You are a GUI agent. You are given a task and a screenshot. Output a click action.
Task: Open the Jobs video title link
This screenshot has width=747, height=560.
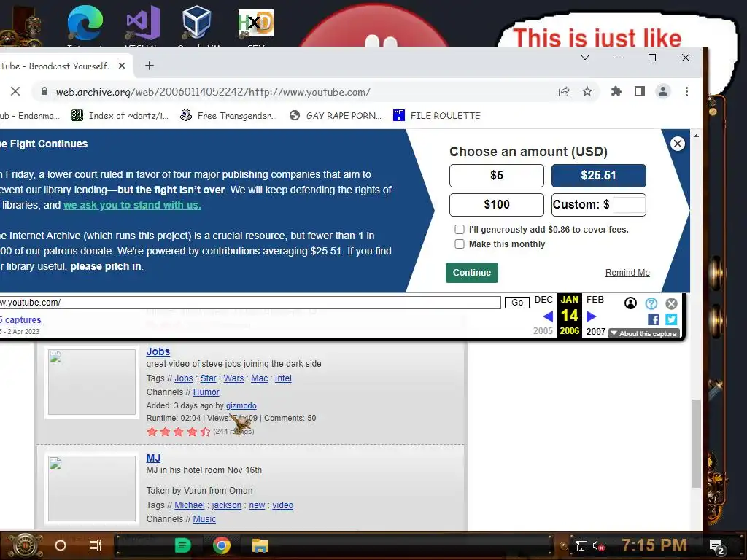(158, 351)
